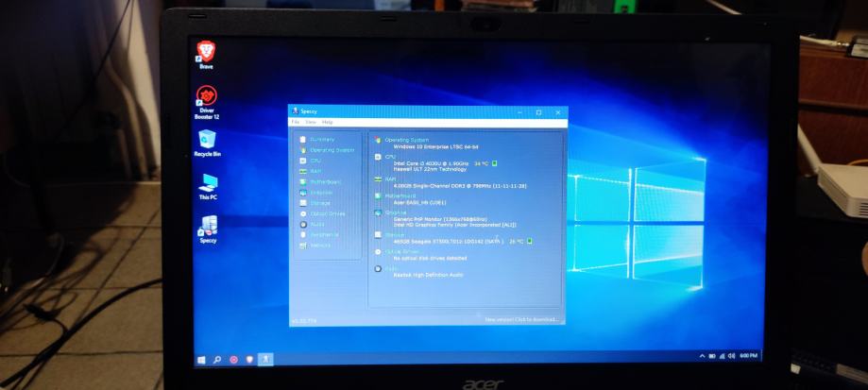Click the RAM module icon in summary pane
868x390 pixels.
coord(378,179)
